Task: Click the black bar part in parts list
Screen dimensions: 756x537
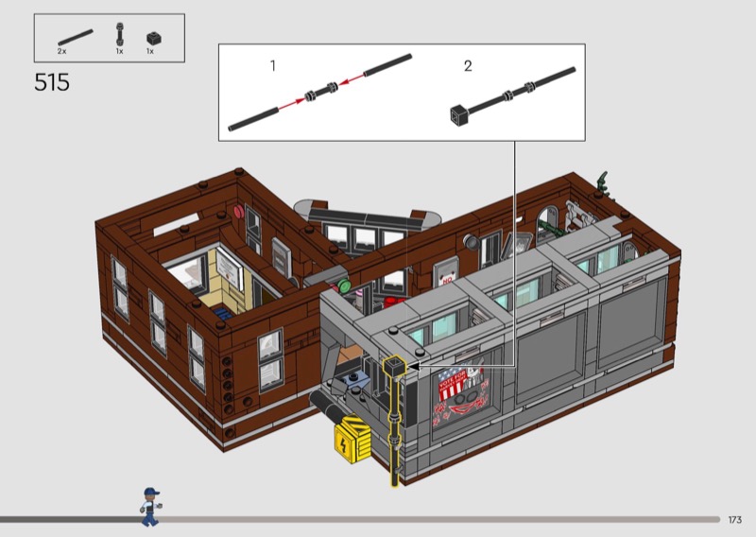Action: pos(75,38)
